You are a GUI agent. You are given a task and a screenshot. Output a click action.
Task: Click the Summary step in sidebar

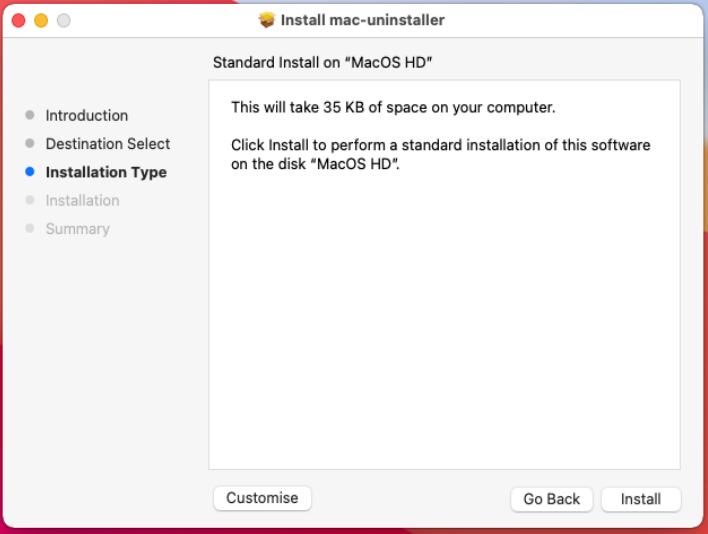click(x=77, y=229)
